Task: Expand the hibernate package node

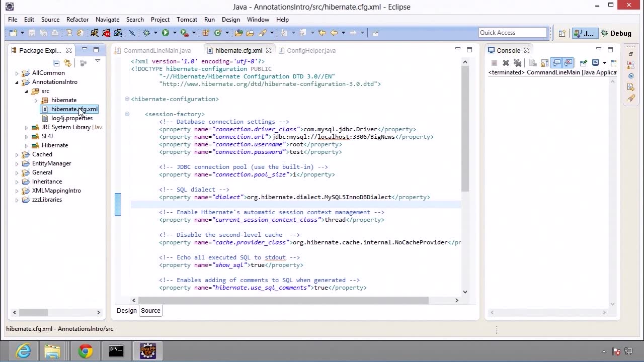Action: (36, 100)
